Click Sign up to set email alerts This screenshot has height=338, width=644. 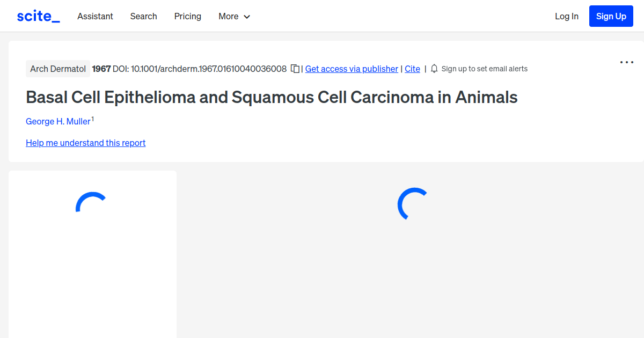pos(484,69)
